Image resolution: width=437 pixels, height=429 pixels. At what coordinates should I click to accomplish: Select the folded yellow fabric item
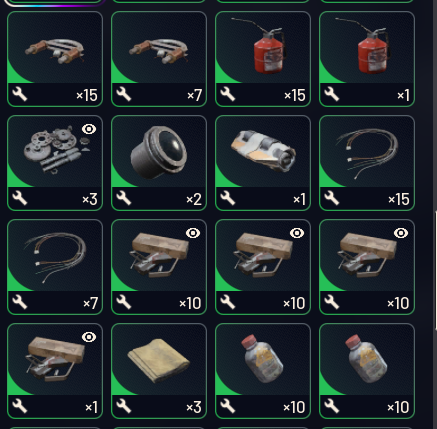tap(159, 371)
